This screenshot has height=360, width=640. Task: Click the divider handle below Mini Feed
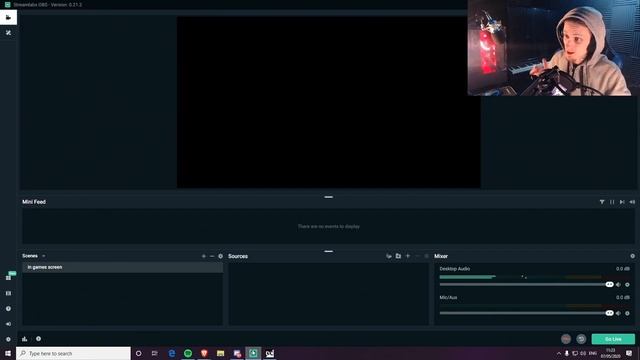[329, 251]
